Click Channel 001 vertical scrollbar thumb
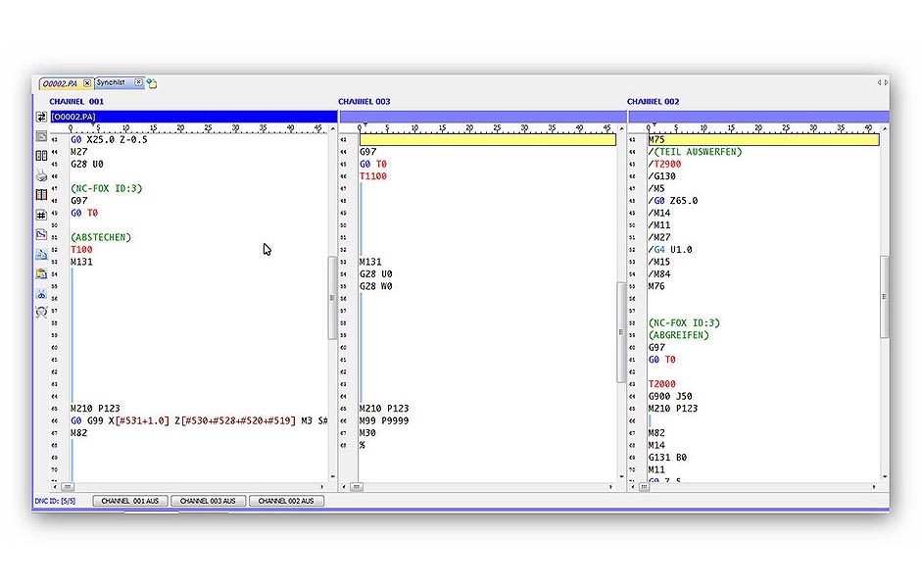This screenshot has height=588, width=921. (x=331, y=298)
